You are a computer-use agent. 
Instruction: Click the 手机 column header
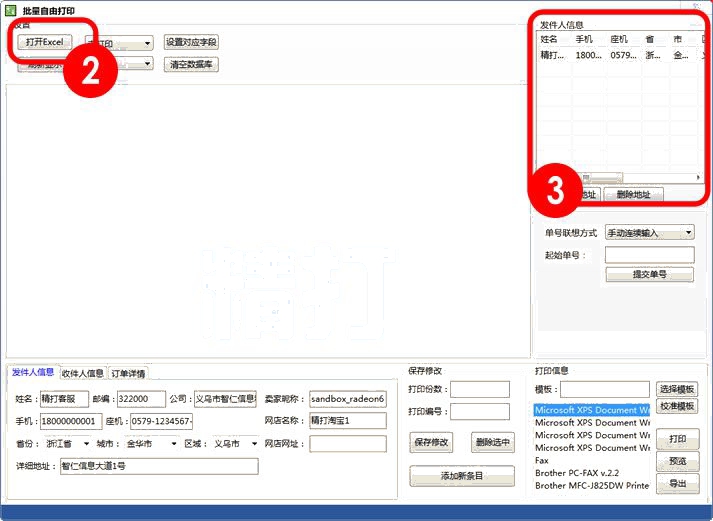[584, 39]
